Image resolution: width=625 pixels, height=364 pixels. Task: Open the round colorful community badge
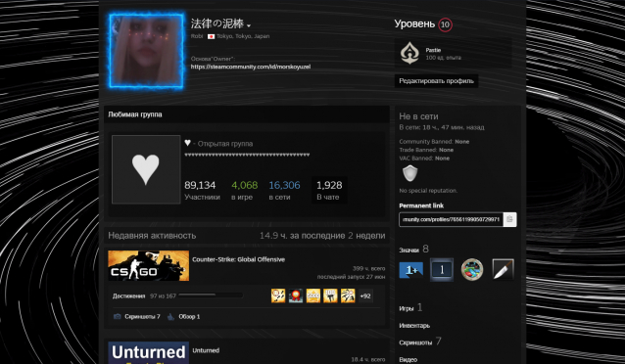click(472, 269)
